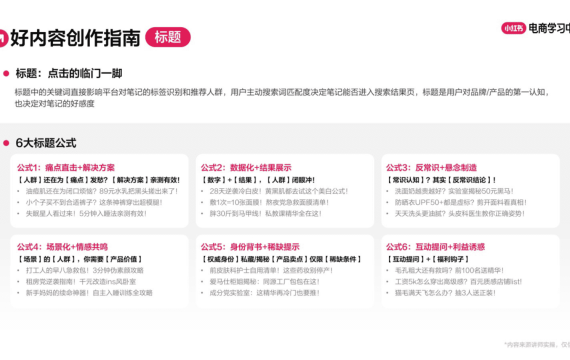Click example 爱马仕柜姐揭秘

click(x=264, y=282)
